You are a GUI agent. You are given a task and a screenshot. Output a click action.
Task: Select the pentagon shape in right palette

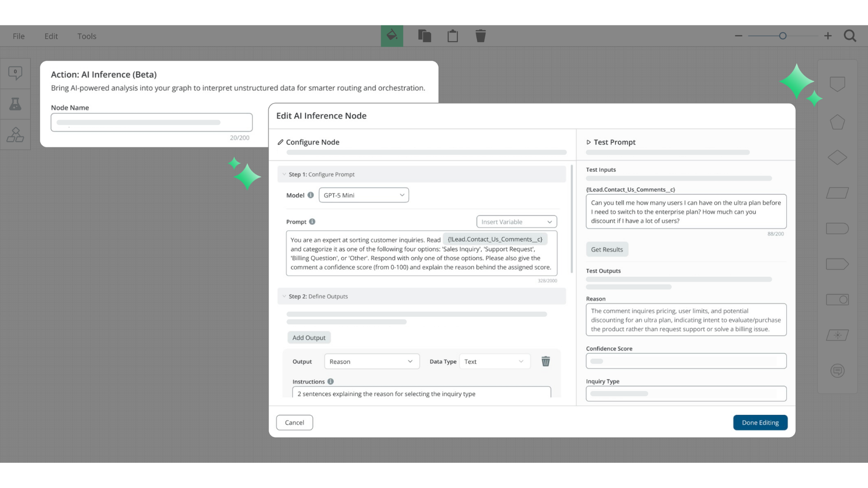pos(837,122)
